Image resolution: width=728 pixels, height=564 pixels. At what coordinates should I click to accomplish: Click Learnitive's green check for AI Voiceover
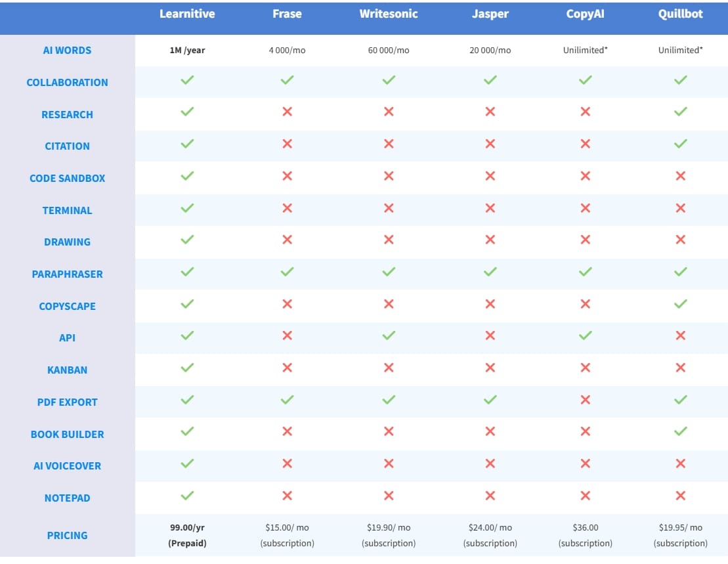187,464
